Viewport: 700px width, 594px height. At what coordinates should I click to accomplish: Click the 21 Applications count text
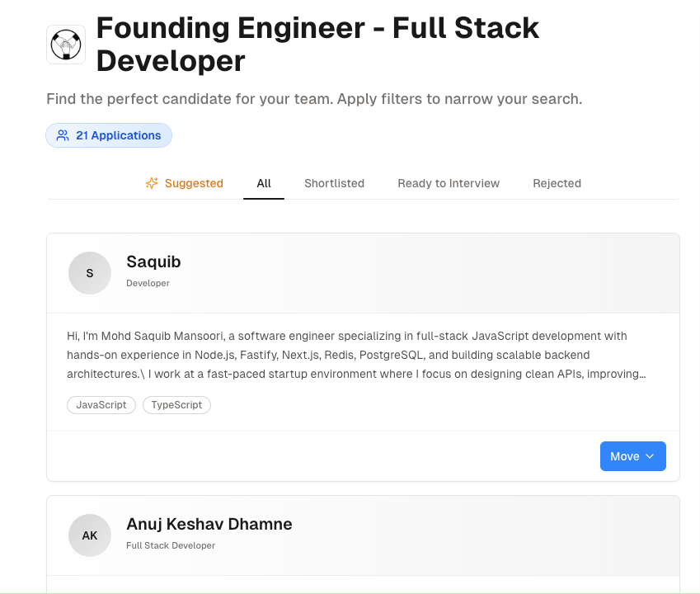pos(118,135)
